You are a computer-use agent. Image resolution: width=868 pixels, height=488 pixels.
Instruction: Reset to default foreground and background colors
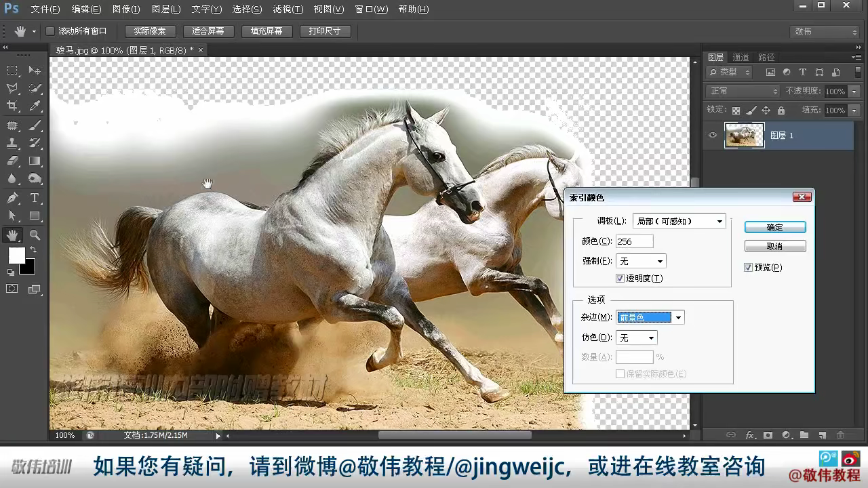pos(11,272)
